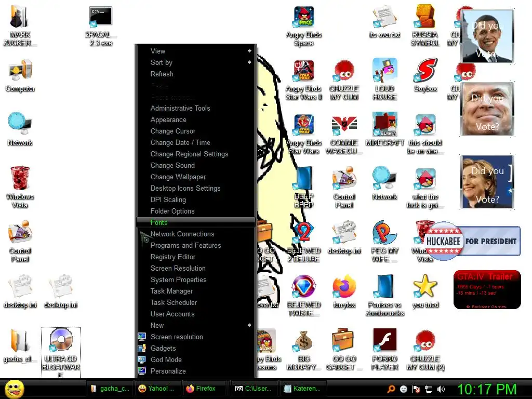Open Registry Editor from context menu
The width and height of the screenshot is (532, 399).
point(196,257)
